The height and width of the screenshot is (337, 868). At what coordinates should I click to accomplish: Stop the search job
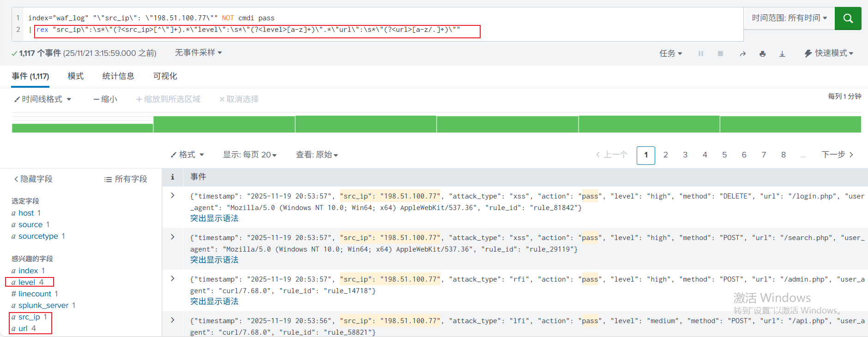tap(720, 54)
